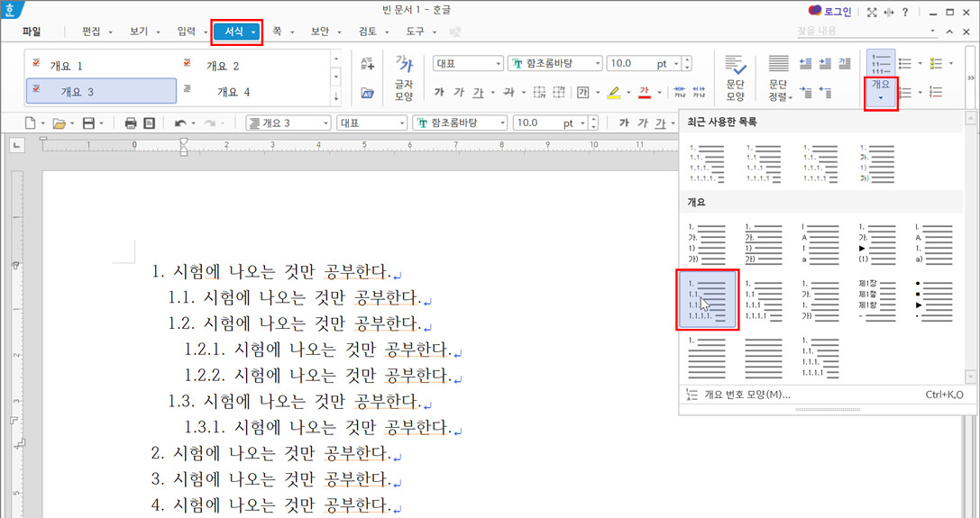
Task: Click add new style icon beside style gallery
Action: [x=368, y=63]
